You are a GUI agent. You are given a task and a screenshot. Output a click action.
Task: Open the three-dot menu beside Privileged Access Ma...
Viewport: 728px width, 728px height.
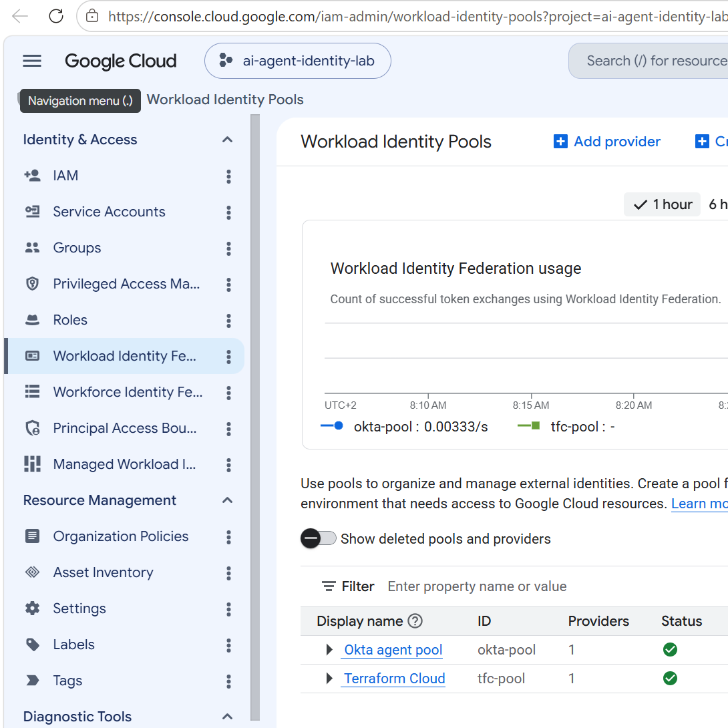pyautogui.click(x=228, y=284)
